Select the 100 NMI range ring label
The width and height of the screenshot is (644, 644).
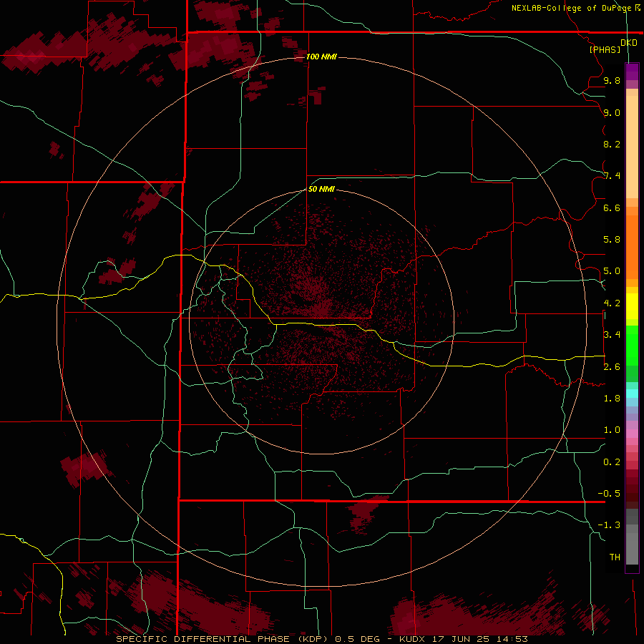tap(321, 57)
